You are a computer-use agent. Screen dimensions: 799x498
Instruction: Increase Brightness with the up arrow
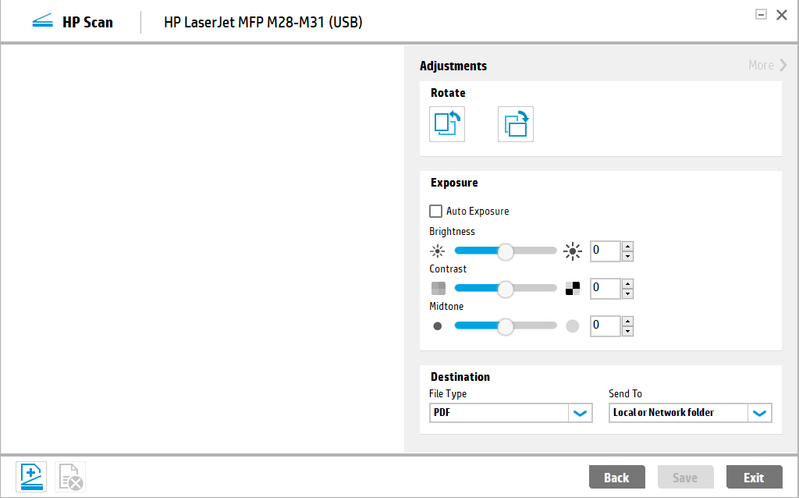(x=628, y=246)
